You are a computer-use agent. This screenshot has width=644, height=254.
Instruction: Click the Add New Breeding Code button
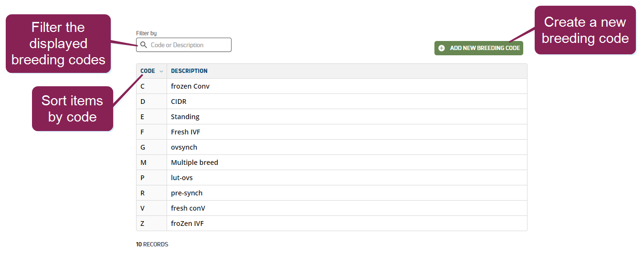[479, 48]
